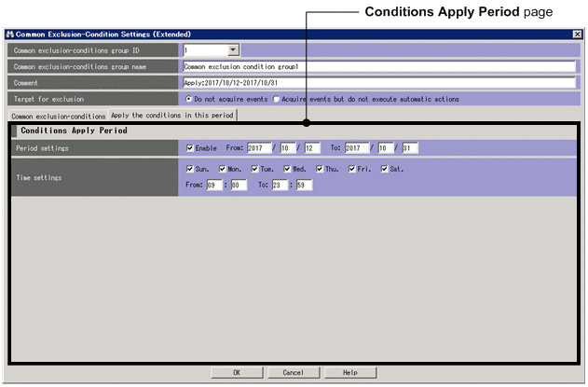Toggle the Enable period checkbox
Image resolution: width=588 pixels, height=387 pixels.
191,147
